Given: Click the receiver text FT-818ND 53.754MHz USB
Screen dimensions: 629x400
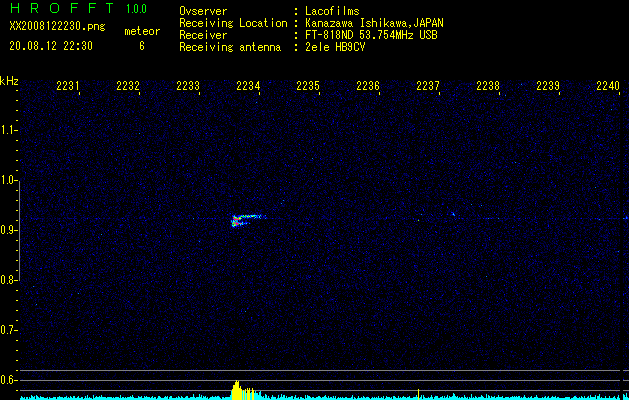Looking at the screenshot, I should (x=371, y=35).
